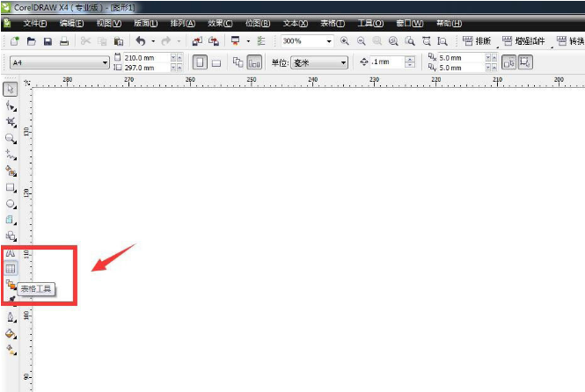This screenshot has height=392, width=585.
Task: Select the Text tool
Action: (x=11, y=253)
